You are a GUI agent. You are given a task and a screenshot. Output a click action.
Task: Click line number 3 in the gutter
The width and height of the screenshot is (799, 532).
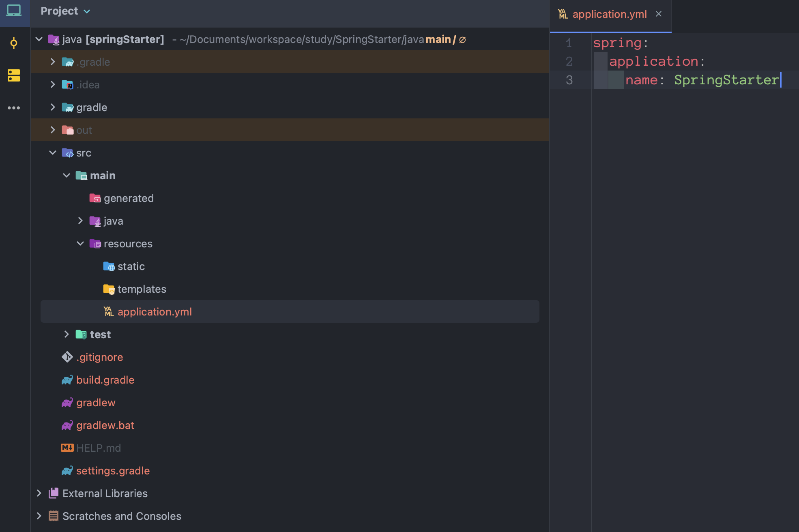[x=569, y=80]
